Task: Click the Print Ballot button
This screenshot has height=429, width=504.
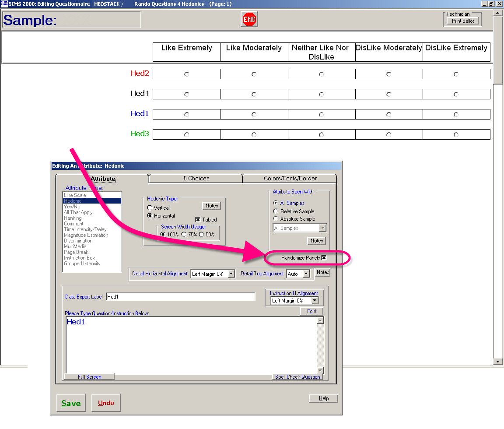Action: pyautogui.click(x=462, y=21)
